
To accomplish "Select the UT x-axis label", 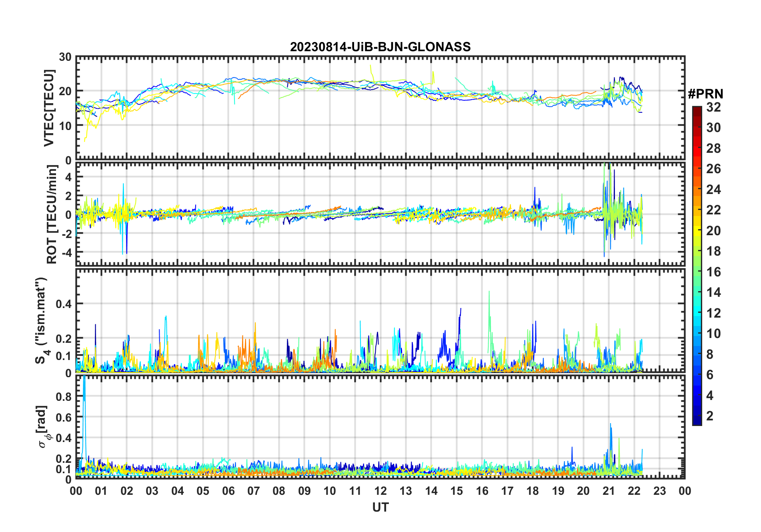I will pos(380,507).
